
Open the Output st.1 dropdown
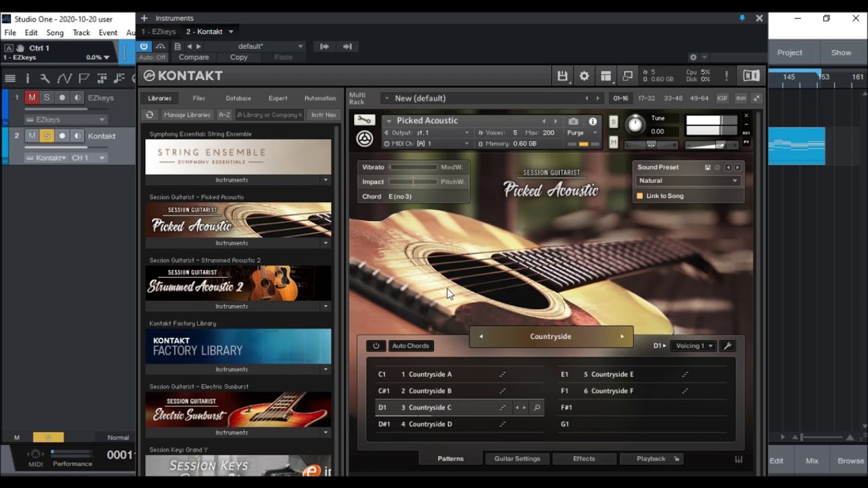427,133
